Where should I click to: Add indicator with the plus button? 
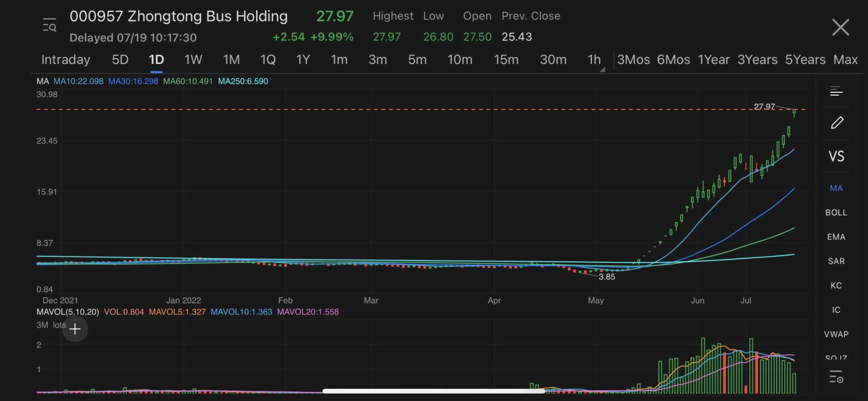(75, 329)
